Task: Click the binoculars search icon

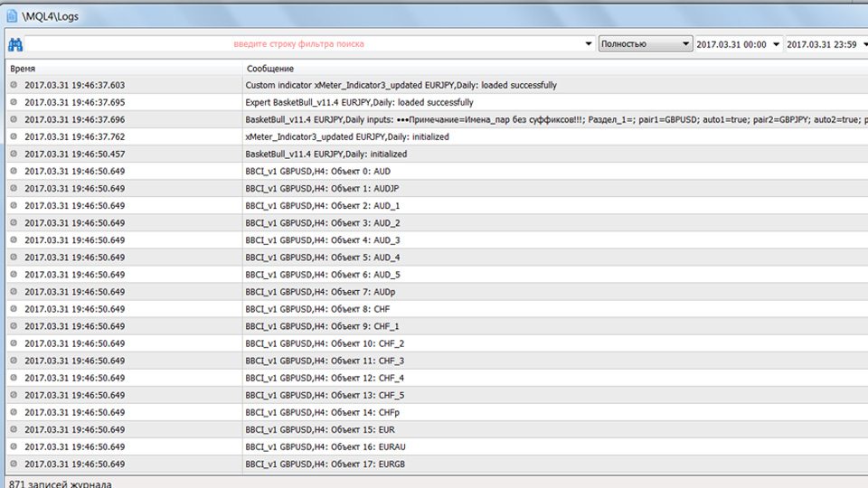Action: [x=15, y=44]
